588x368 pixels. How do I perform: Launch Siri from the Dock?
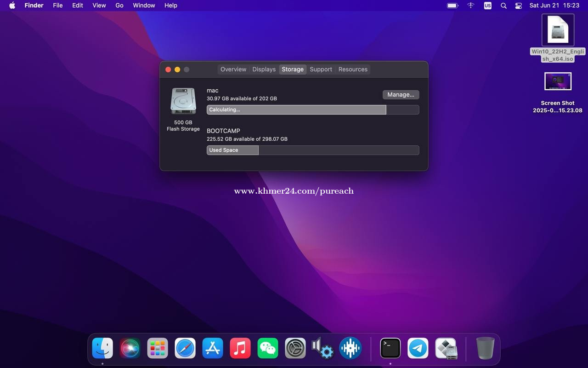click(x=130, y=348)
